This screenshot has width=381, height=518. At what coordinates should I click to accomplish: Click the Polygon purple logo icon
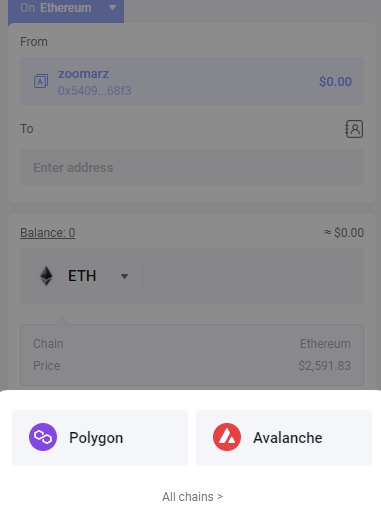(x=43, y=437)
